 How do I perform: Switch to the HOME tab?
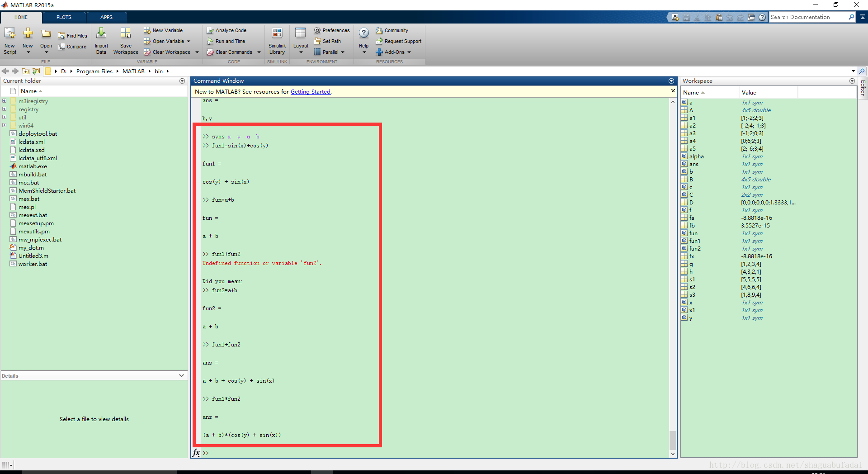point(21,17)
